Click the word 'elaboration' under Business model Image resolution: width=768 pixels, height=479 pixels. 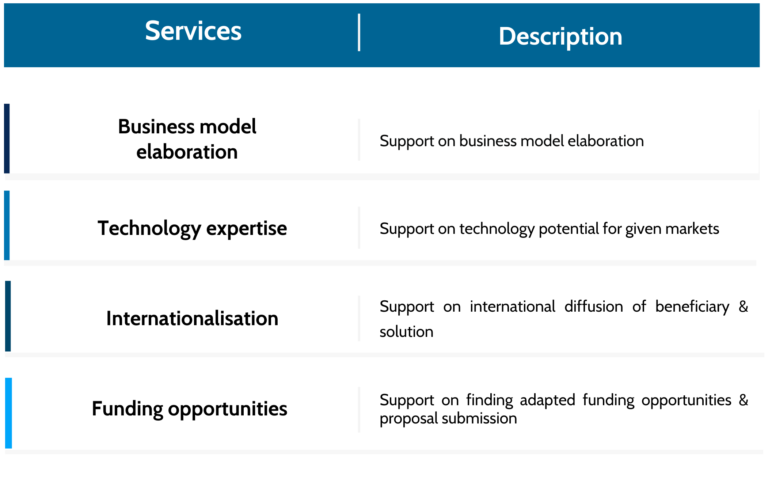point(187,152)
